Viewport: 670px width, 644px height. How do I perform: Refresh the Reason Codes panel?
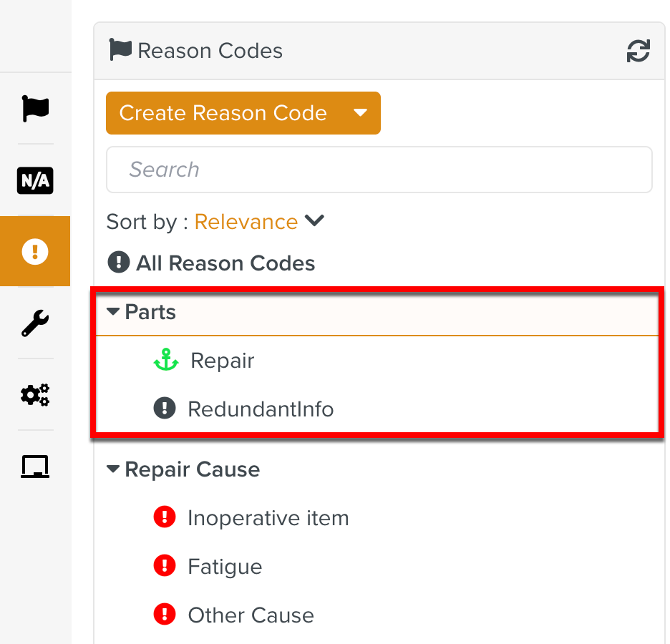coord(638,51)
